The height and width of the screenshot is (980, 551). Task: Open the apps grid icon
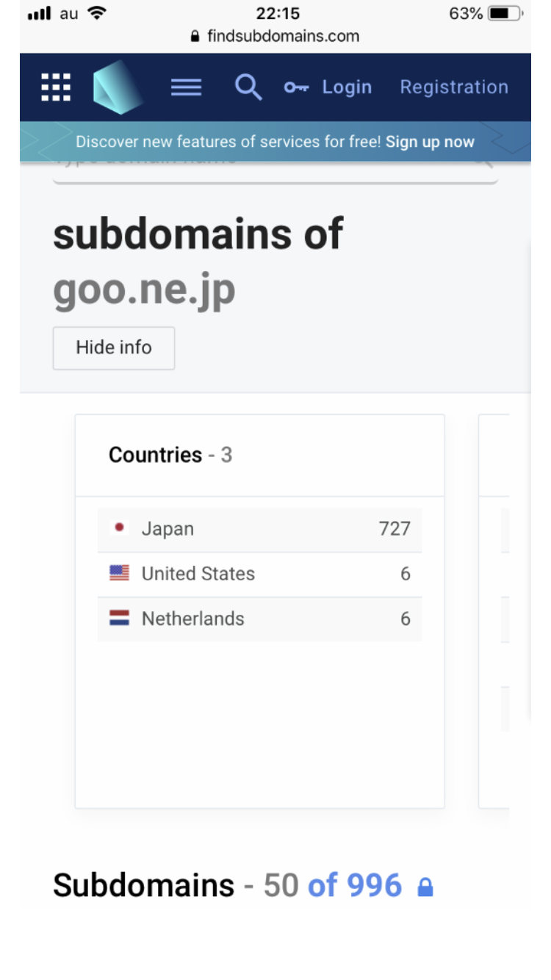[x=56, y=87]
